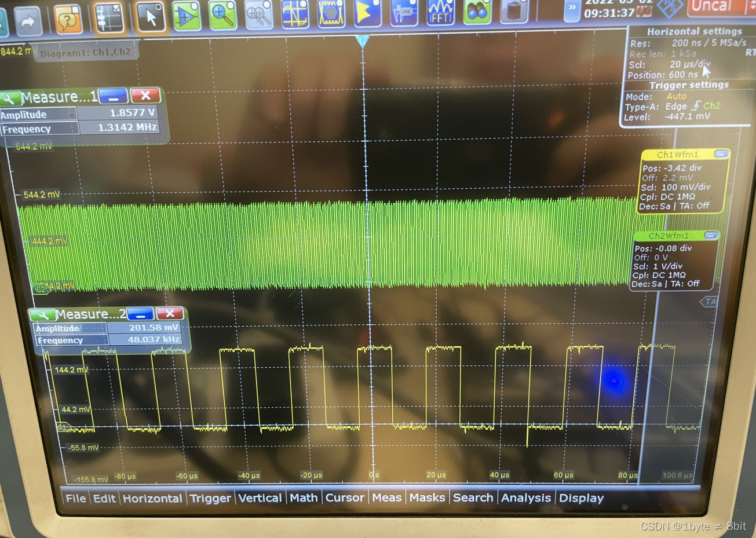Open the Meas menu

coord(386,497)
